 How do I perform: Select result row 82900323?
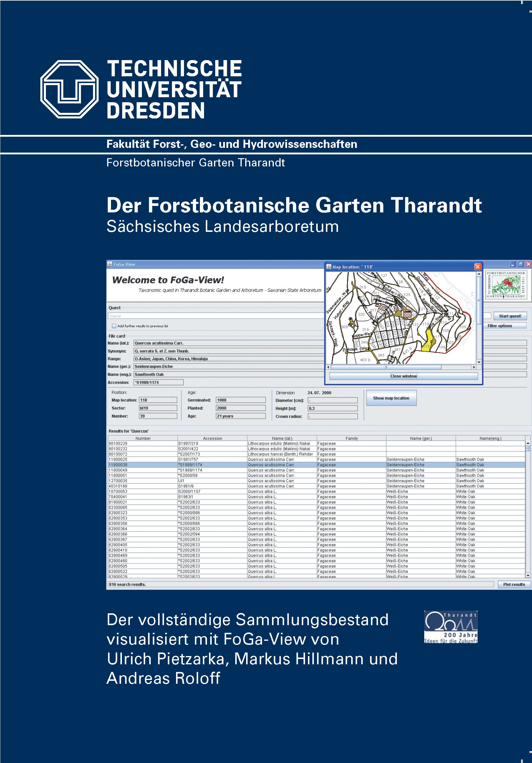(x=317, y=513)
